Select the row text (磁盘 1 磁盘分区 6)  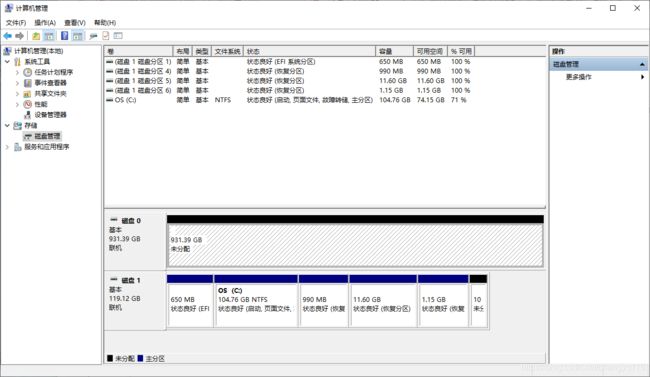click(x=143, y=90)
